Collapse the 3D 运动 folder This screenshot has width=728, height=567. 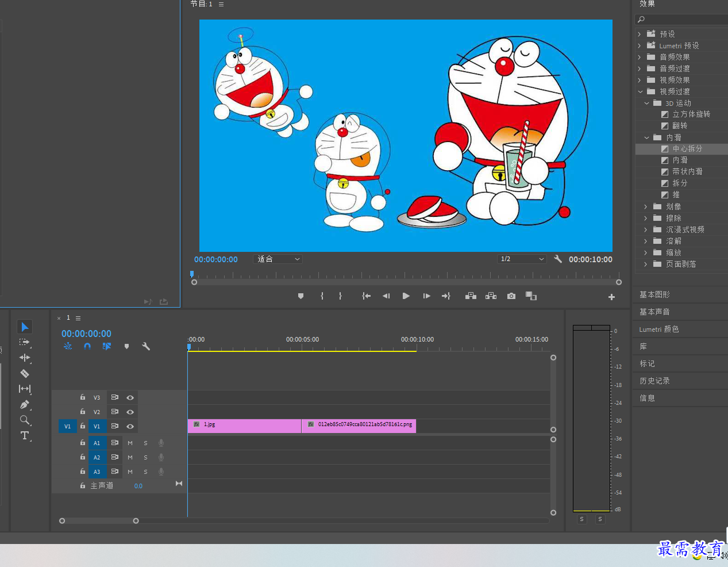(x=646, y=103)
